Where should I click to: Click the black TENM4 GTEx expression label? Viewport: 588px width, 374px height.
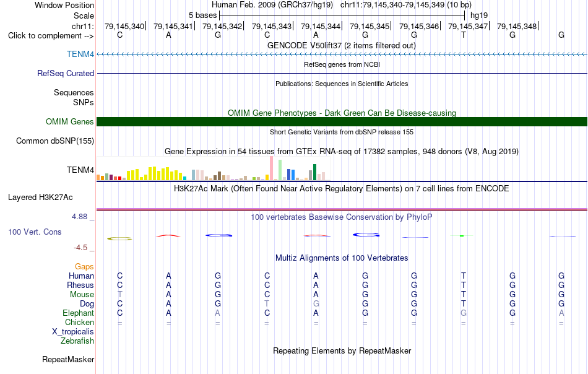[x=80, y=170]
